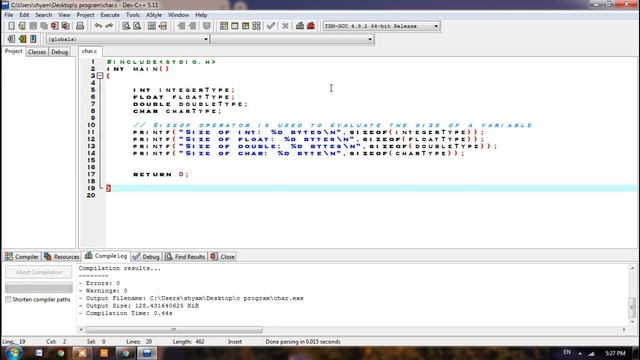This screenshot has width=640, height=360.
Task: Switch to the Dev-C++ taskbar button
Action: point(147,353)
